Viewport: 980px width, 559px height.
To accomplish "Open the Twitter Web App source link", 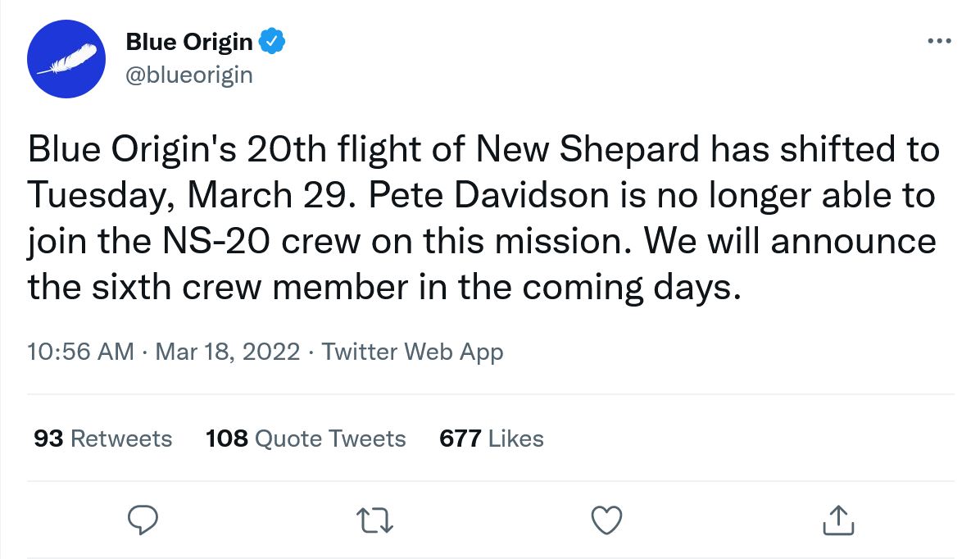I will (x=412, y=352).
